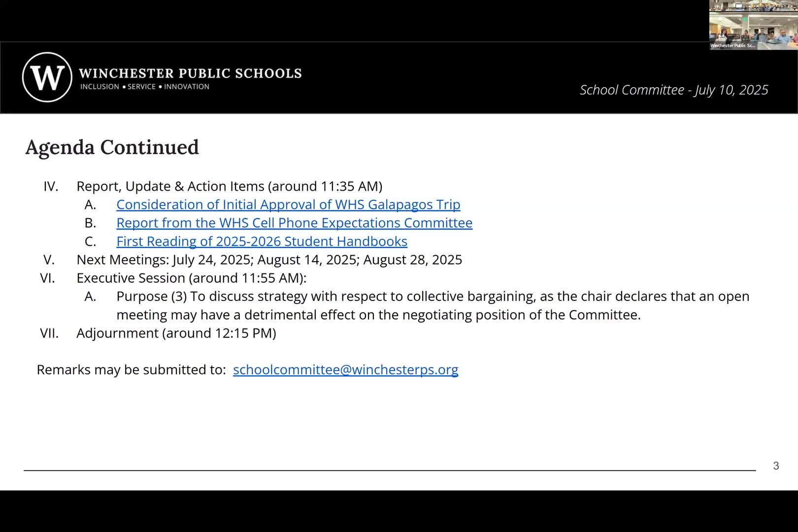
Task: Click the School Committee July 10, 2025 header text
Action: pyautogui.click(x=673, y=90)
